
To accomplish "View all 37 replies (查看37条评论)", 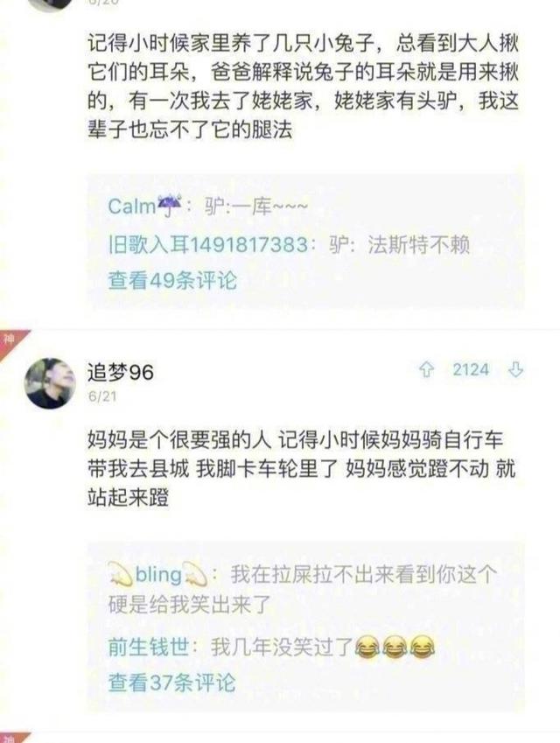I will 172,683.
